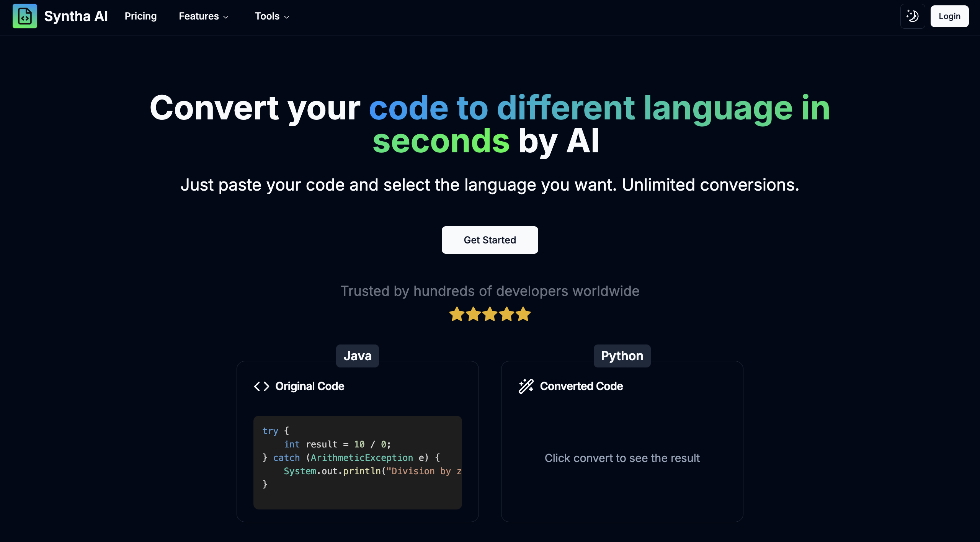Click the Login button
980x542 pixels.
(949, 16)
